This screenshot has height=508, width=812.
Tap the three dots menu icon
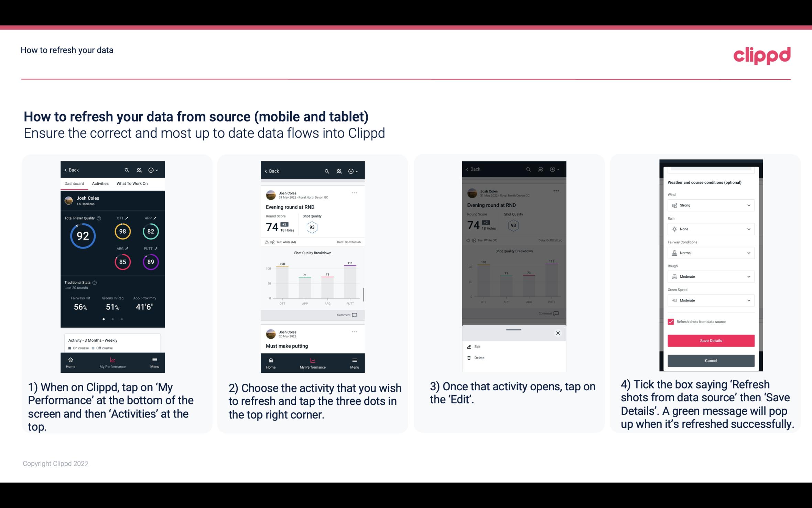coord(355,193)
